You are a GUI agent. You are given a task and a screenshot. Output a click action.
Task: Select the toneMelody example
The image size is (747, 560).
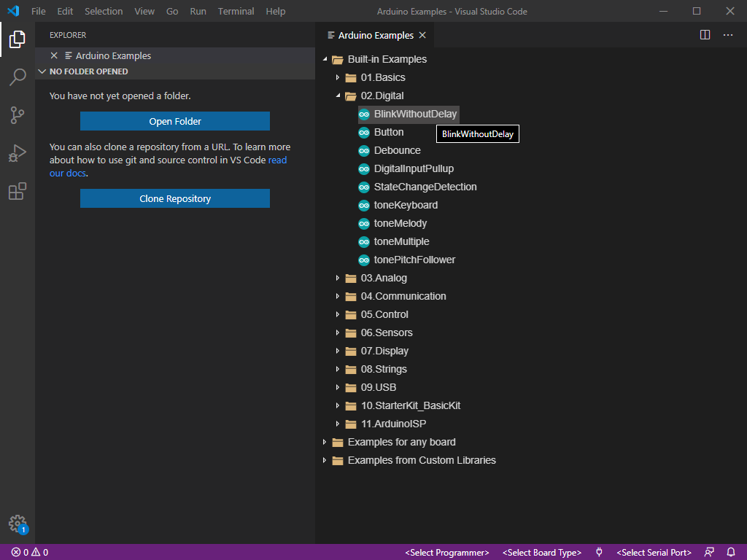tap(400, 223)
